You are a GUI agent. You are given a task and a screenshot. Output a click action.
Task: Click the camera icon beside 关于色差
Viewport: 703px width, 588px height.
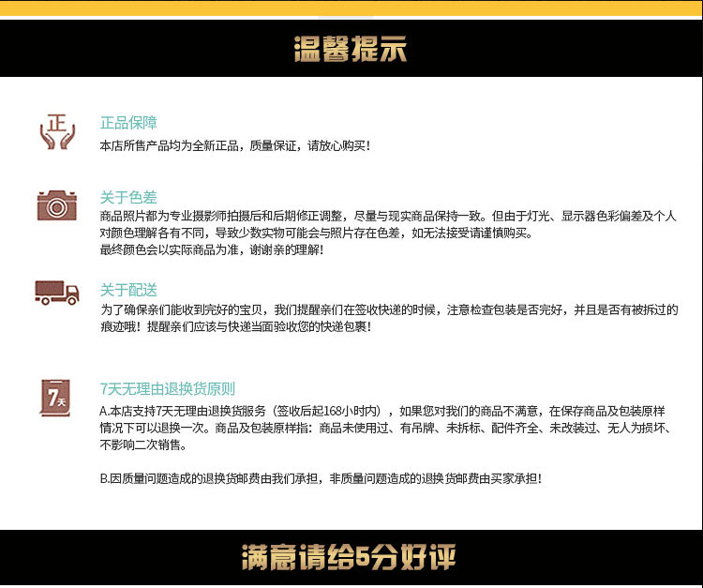57,205
